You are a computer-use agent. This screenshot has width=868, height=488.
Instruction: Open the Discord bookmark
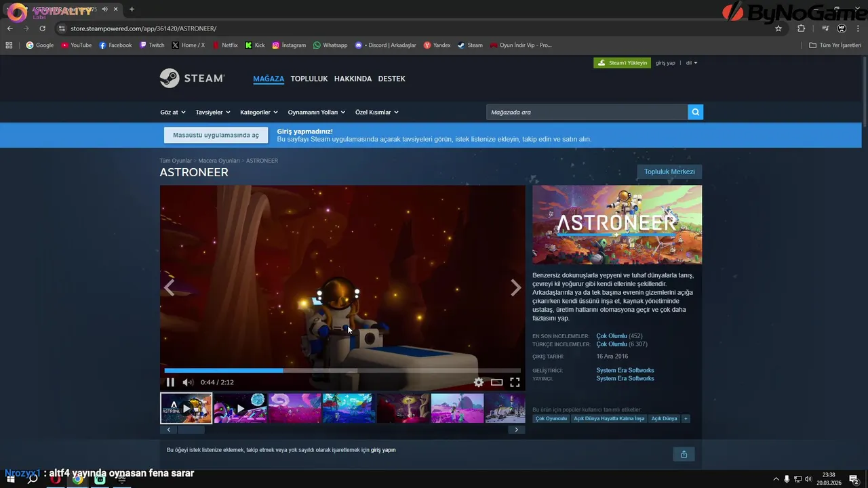click(385, 45)
